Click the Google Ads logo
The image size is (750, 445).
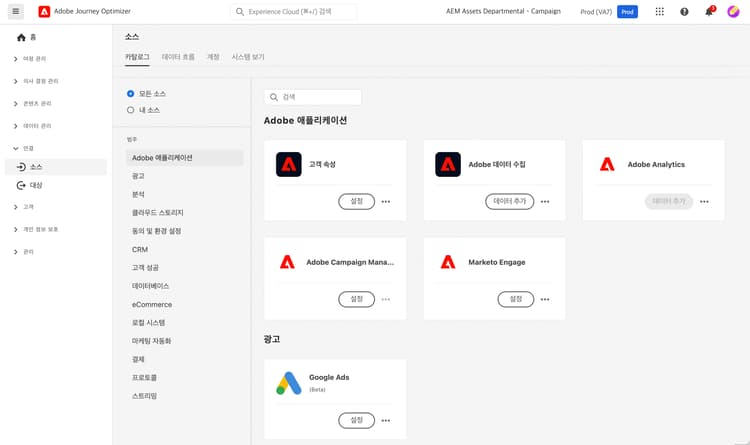coord(289,383)
